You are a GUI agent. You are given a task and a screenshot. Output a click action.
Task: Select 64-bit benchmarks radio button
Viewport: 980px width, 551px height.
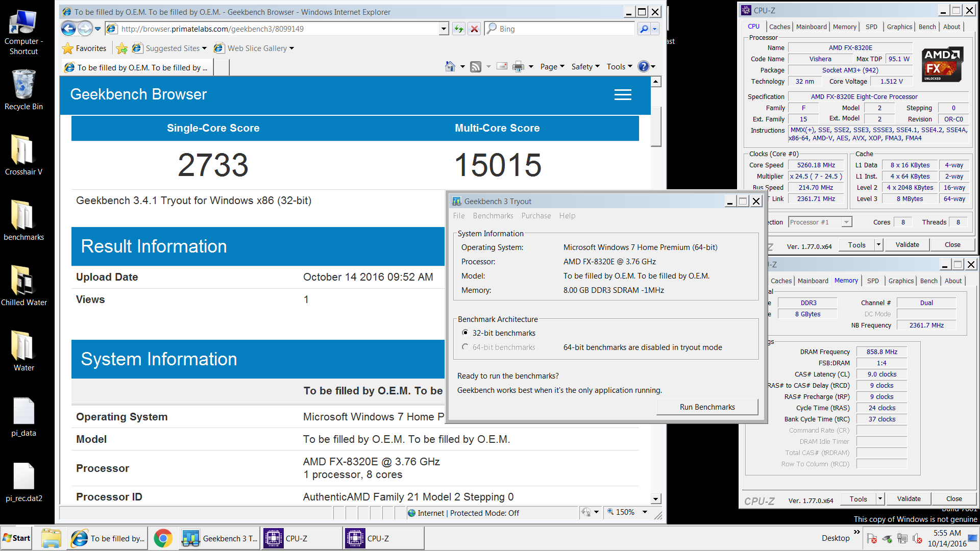[x=465, y=347]
